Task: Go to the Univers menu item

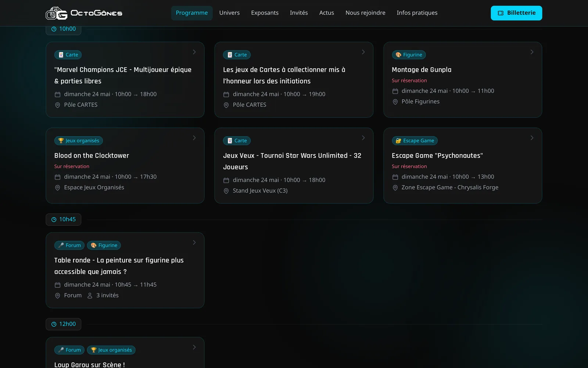Action: coord(229,13)
